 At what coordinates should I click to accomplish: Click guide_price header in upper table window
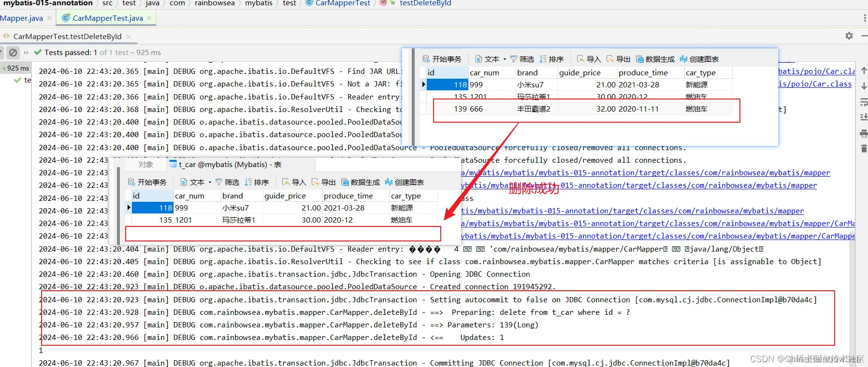tap(587, 72)
